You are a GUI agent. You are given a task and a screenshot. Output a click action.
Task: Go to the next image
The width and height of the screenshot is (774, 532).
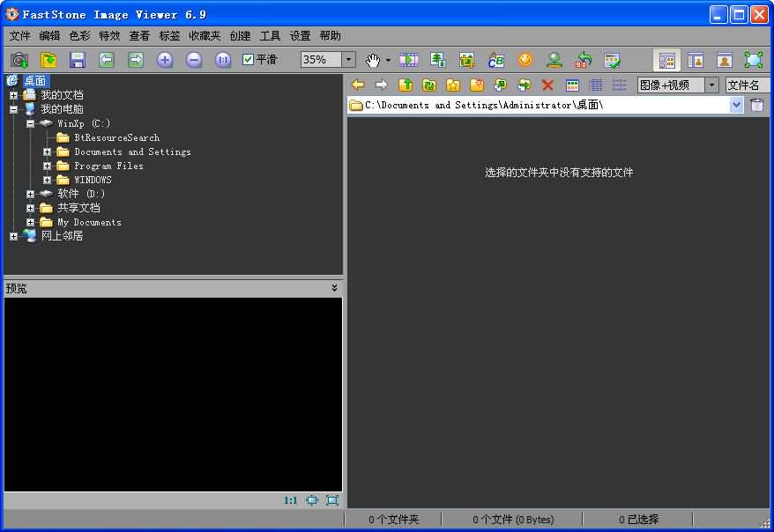point(136,60)
